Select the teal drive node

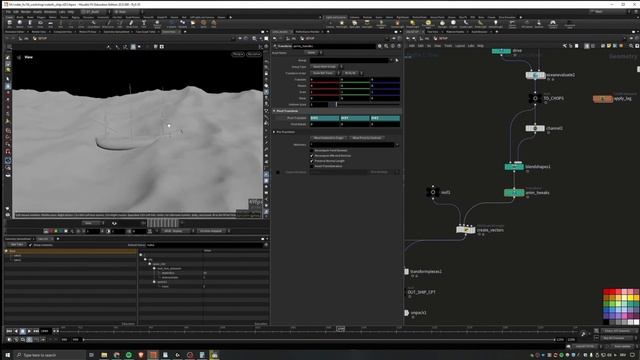(501, 51)
